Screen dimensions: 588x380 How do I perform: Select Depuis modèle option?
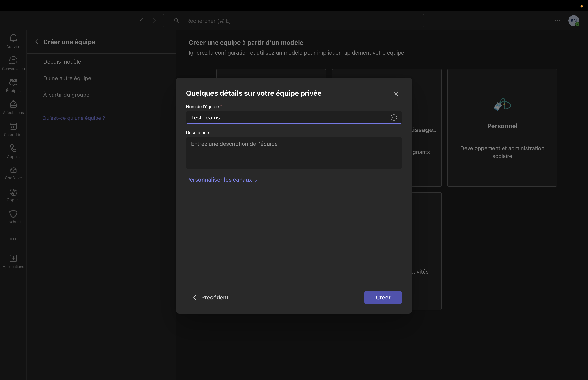pyautogui.click(x=62, y=62)
